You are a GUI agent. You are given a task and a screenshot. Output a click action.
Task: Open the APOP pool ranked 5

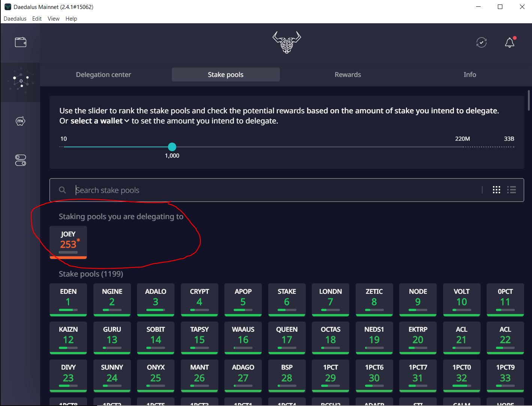pyautogui.click(x=243, y=300)
